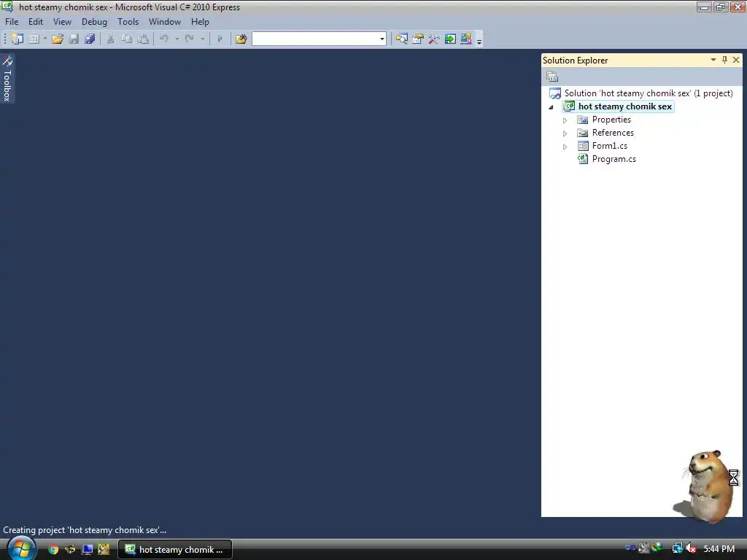Click the Start Debugging play icon
The width and height of the screenshot is (747, 560).
pyautogui.click(x=220, y=39)
